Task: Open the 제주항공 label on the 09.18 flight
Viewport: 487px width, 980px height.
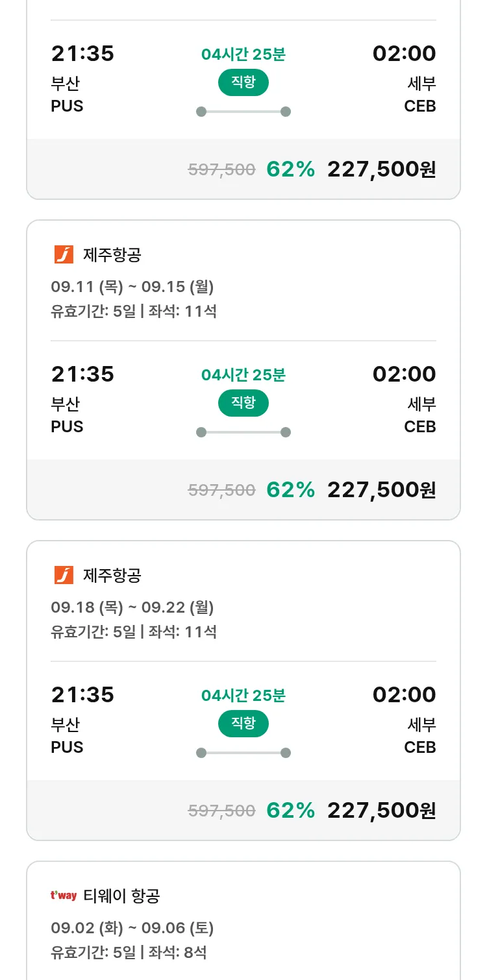Action: coord(112,576)
